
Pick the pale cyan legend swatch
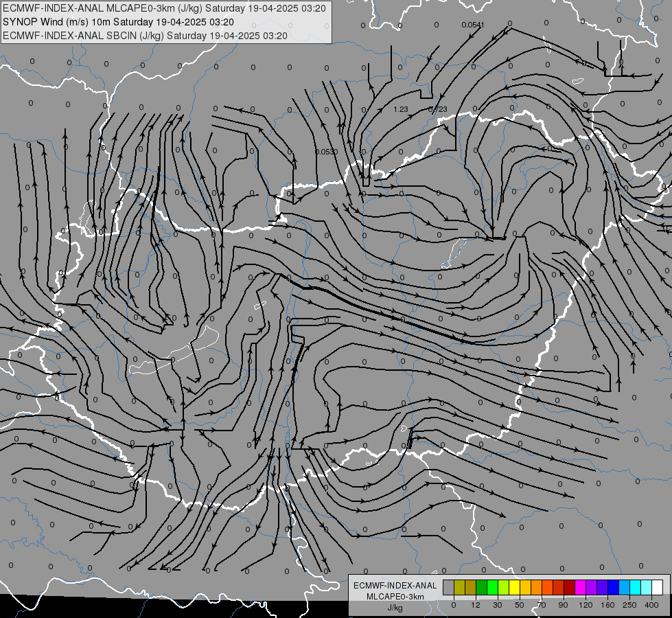pos(647,587)
